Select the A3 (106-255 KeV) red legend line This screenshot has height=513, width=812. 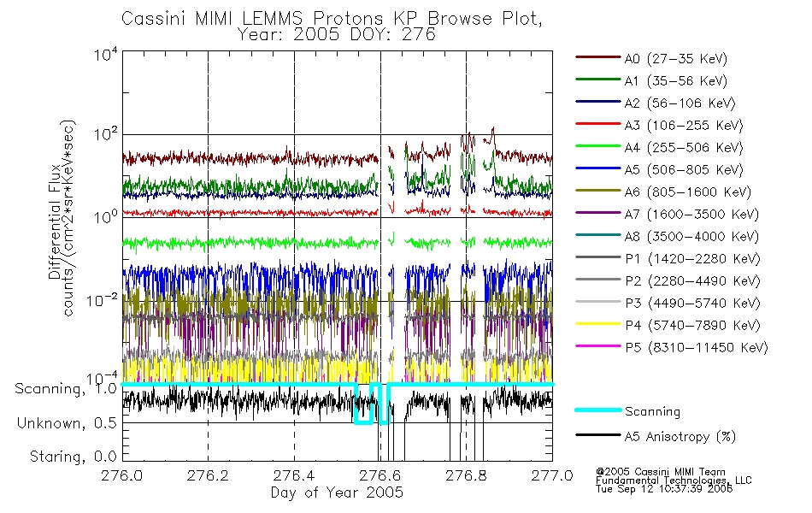click(x=598, y=124)
